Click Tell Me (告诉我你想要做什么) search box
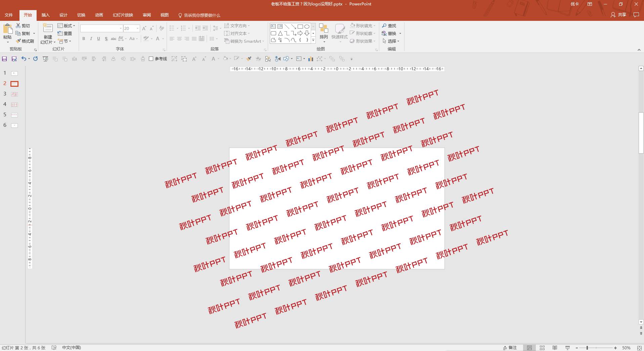The width and height of the screenshot is (644, 351). point(200,15)
